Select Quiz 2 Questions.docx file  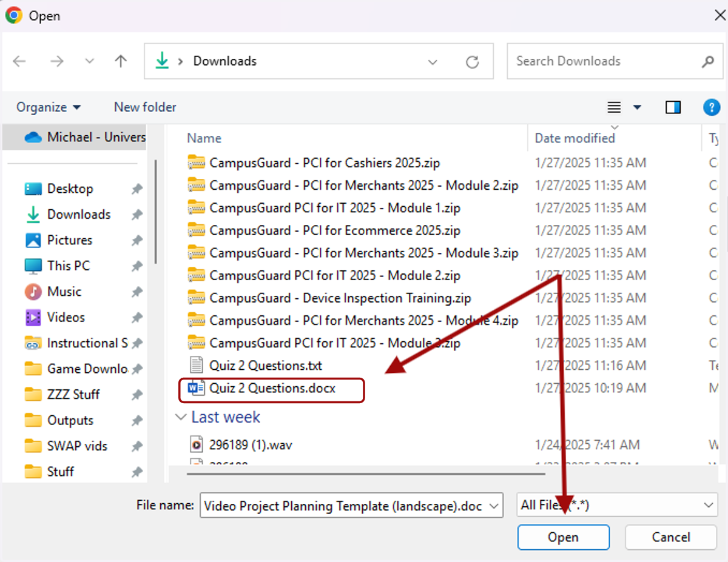click(x=272, y=389)
